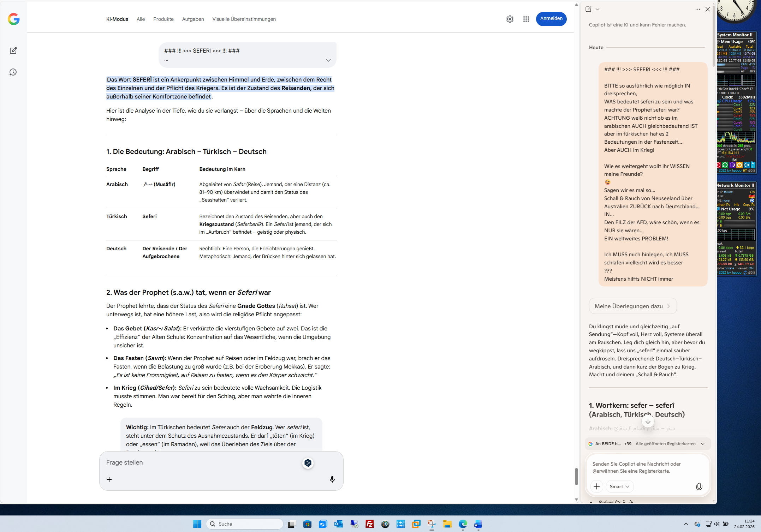The width and height of the screenshot is (761, 532).
Task: Click scroll-to-bottom arrow in Copilot chat
Action: click(648, 421)
